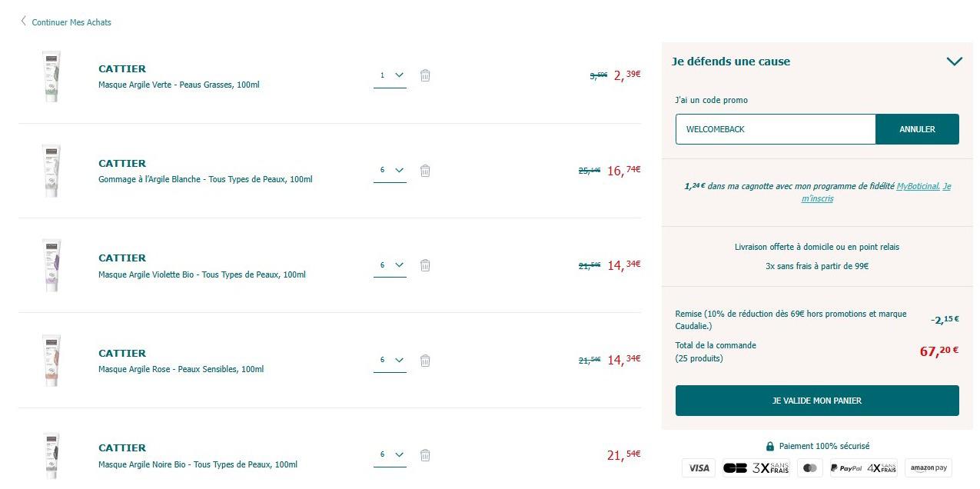
Task: Click the Visa card icon
Action: tap(698, 467)
